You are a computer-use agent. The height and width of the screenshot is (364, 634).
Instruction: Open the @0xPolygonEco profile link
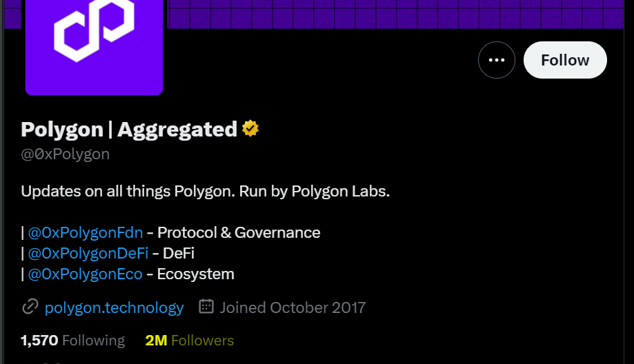click(86, 274)
